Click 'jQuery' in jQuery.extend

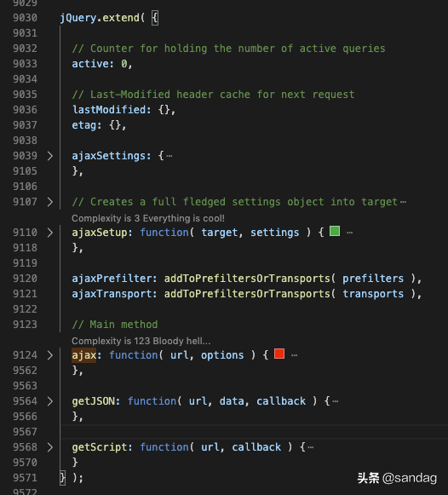(x=78, y=18)
